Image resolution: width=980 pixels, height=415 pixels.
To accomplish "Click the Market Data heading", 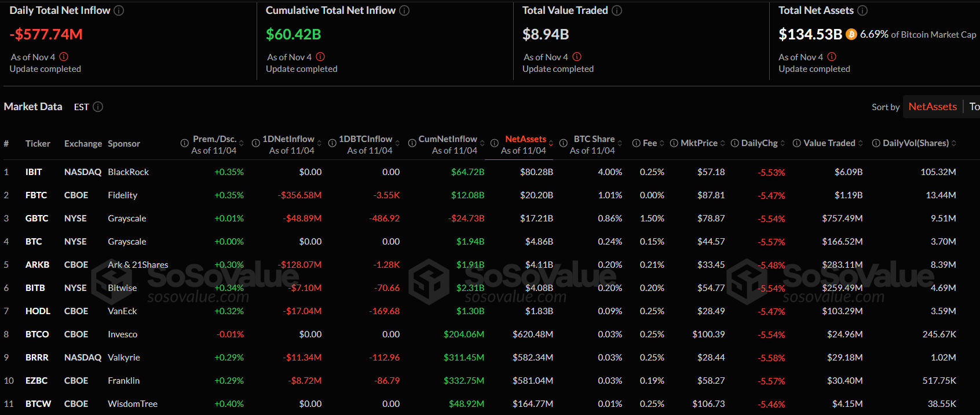I will coord(33,107).
